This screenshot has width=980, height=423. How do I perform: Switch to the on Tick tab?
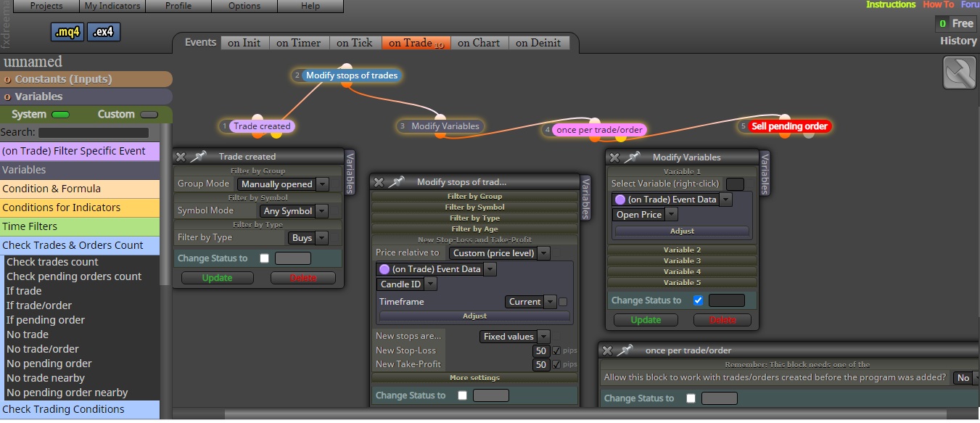coord(355,43)
